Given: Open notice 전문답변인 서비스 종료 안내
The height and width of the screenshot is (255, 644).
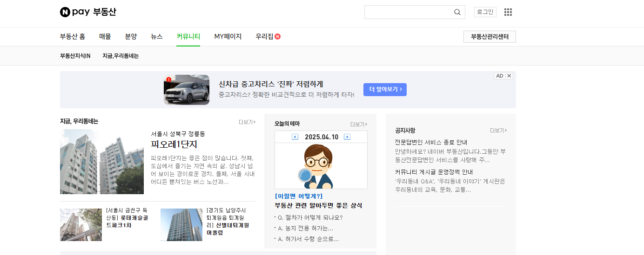Looking at the screenshot, I should tap(431, 142).
